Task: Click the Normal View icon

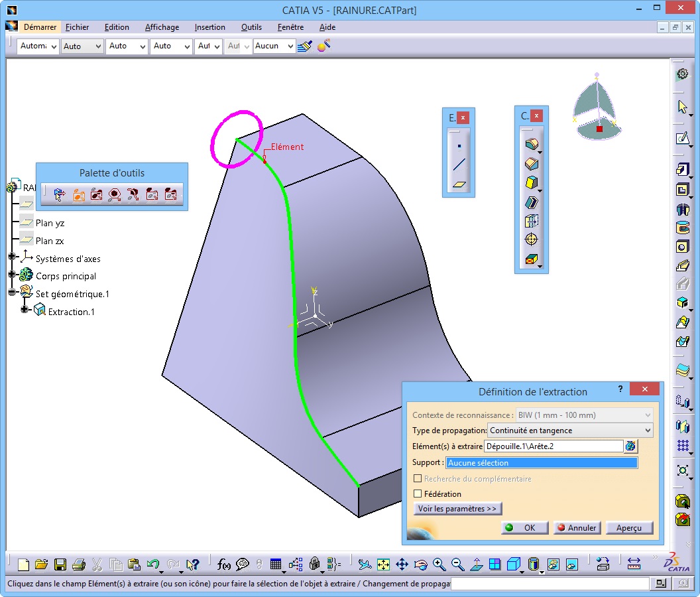Action: click(x=477, y=564)
